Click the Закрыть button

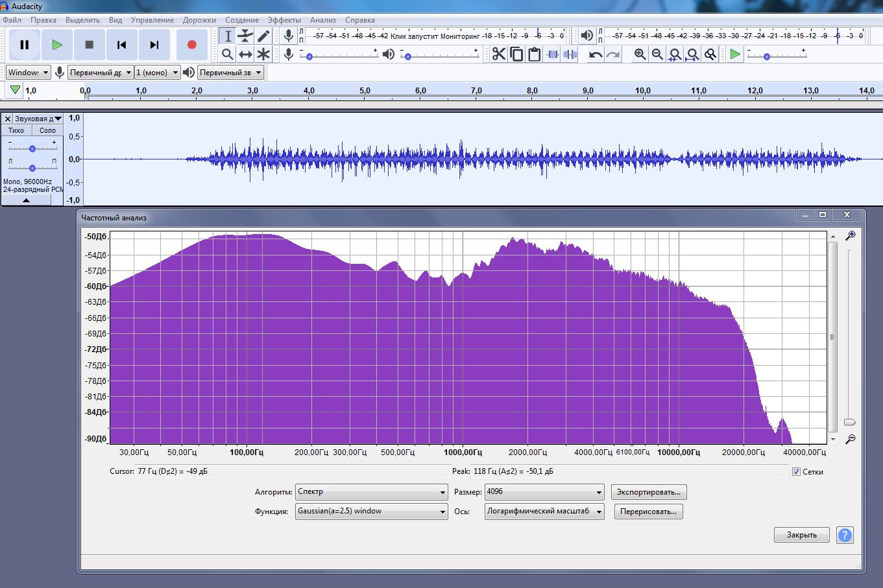point(801,535)
